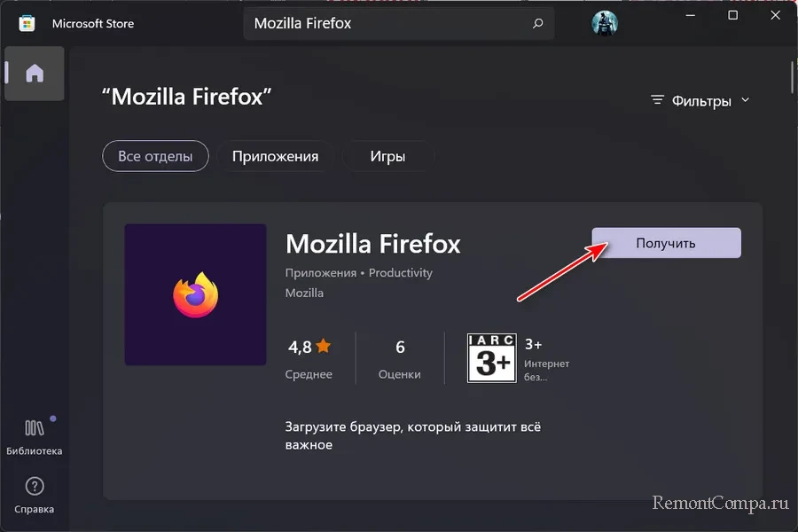798x532 pixels.
Task: Switch to the Игры tab
Action: 387,156
